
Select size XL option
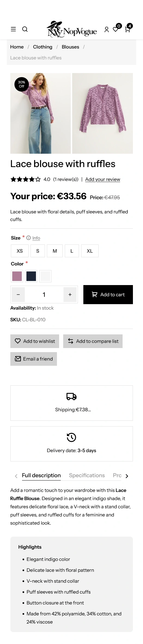point(90,251)
